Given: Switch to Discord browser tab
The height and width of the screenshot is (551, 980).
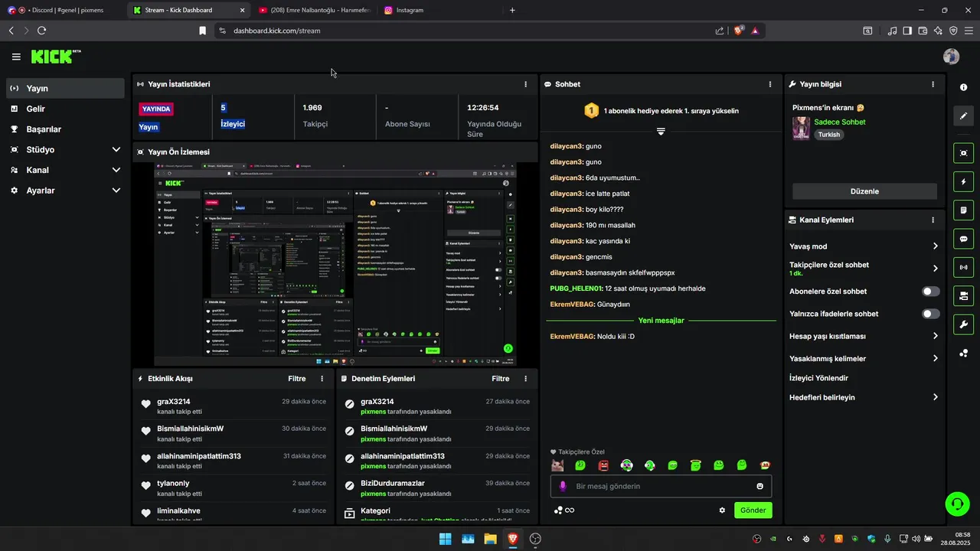Looking at the screenshot, I should (x=61, y=10).
